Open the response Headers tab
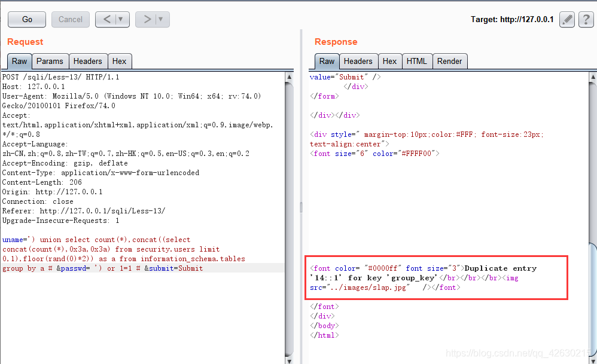The image size is (597, 364). click(x=358, y=61)
